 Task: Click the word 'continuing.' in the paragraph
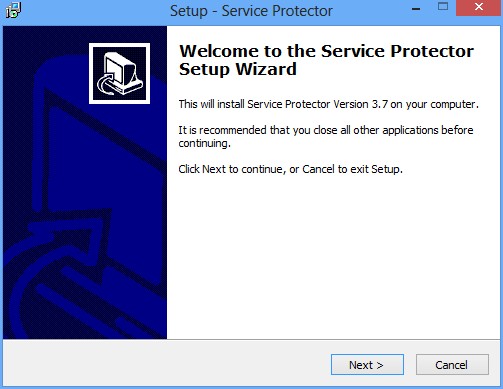click(204, 144)
